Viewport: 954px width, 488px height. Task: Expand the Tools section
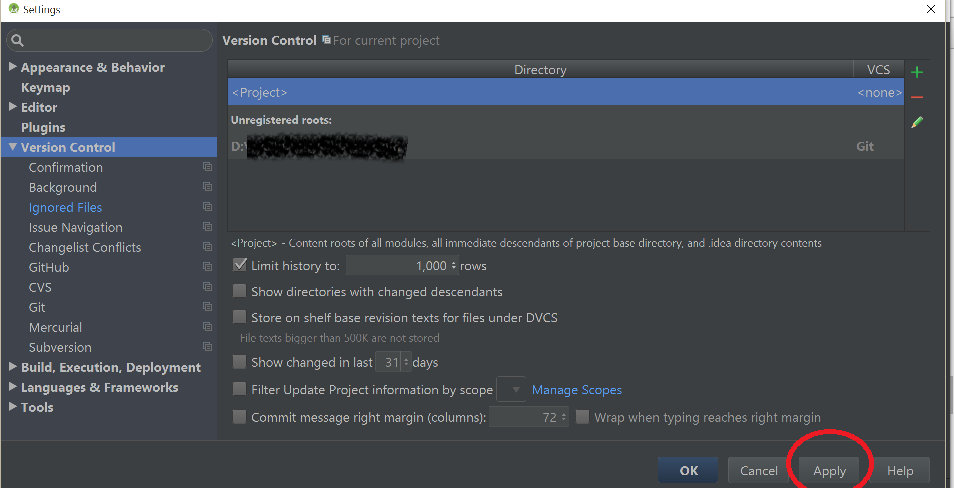(x=13, y=407)
